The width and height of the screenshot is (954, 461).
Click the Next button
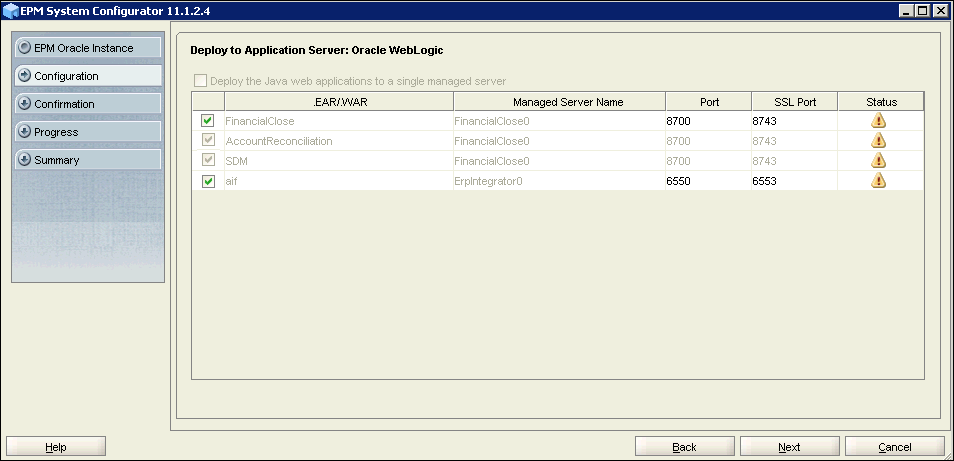[x=790, y=446]
